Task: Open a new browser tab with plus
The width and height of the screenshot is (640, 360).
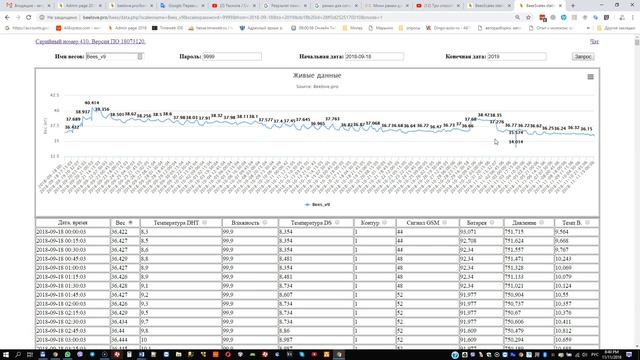Action: [x=573, y=6]
